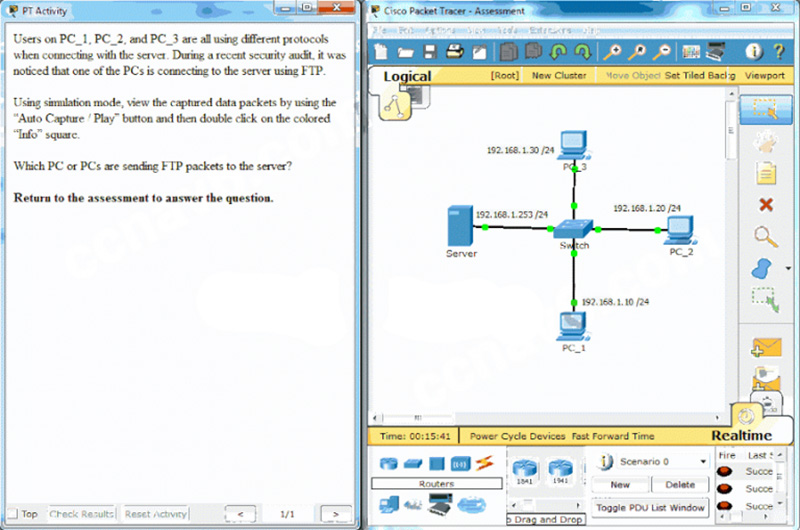
Task: Select the Connections lightning bolt icon
Action: (485, 463)
